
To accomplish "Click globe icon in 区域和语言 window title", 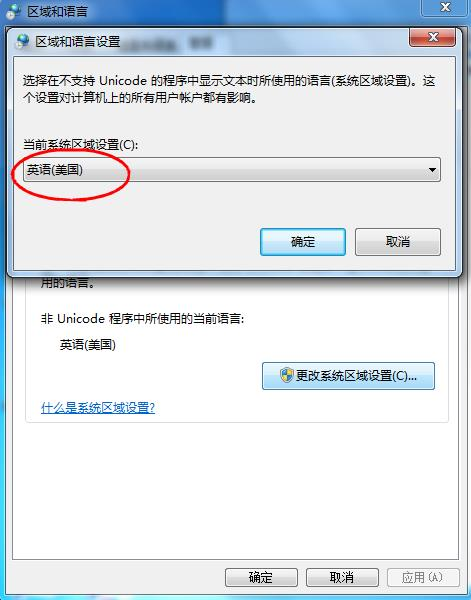I will click(x=13, y=11).
